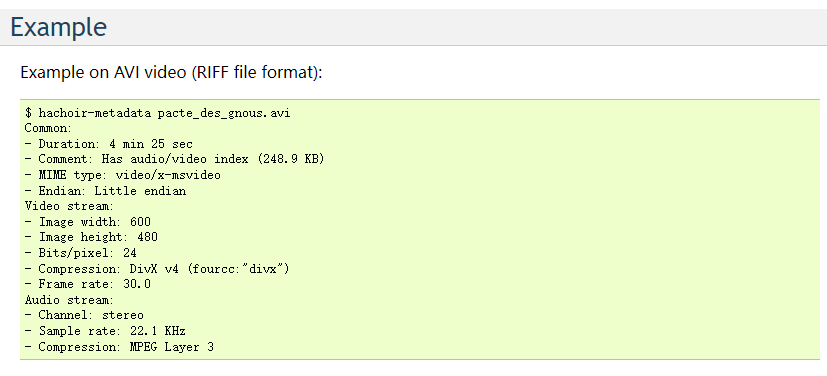Click the Image height: 480 line
827x376 pixels.
(91, 237)
